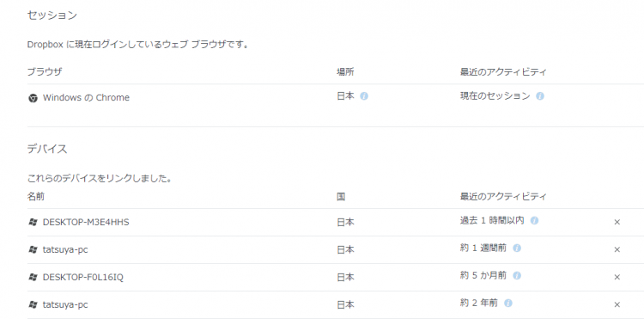Click the 最近のアクティビティ header under デバイス
The image size is (644, 319).
[x=503, y=197]
